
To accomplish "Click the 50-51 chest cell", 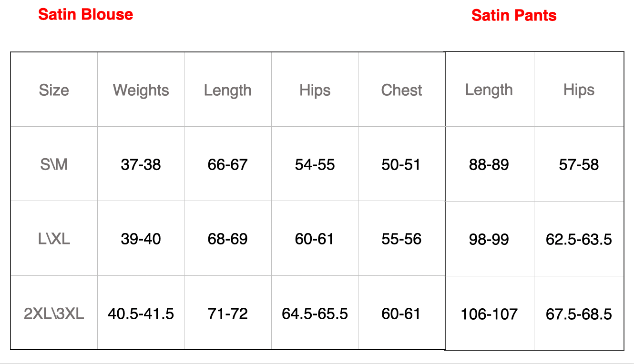I will pyautogui.click(x=401, y=164).
